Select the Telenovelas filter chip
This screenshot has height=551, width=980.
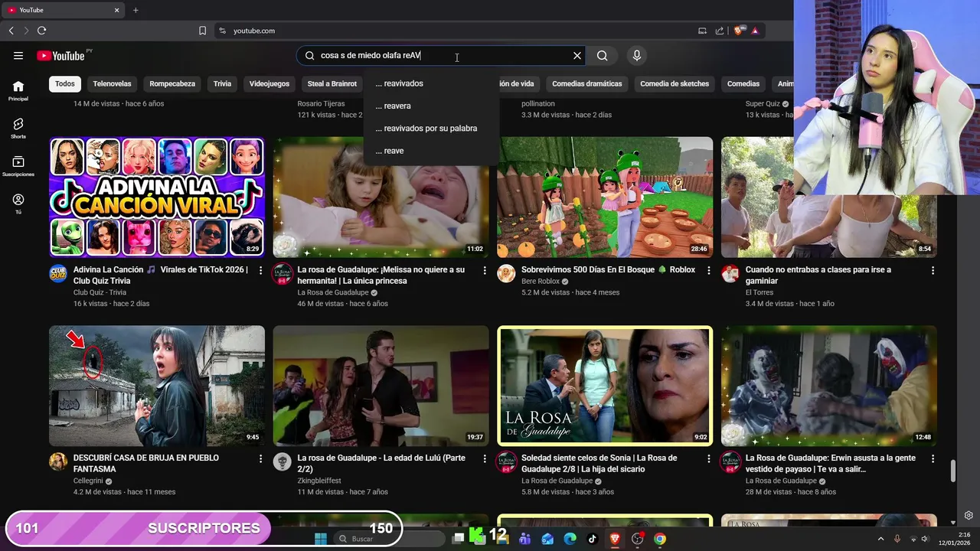click(112, 83)
